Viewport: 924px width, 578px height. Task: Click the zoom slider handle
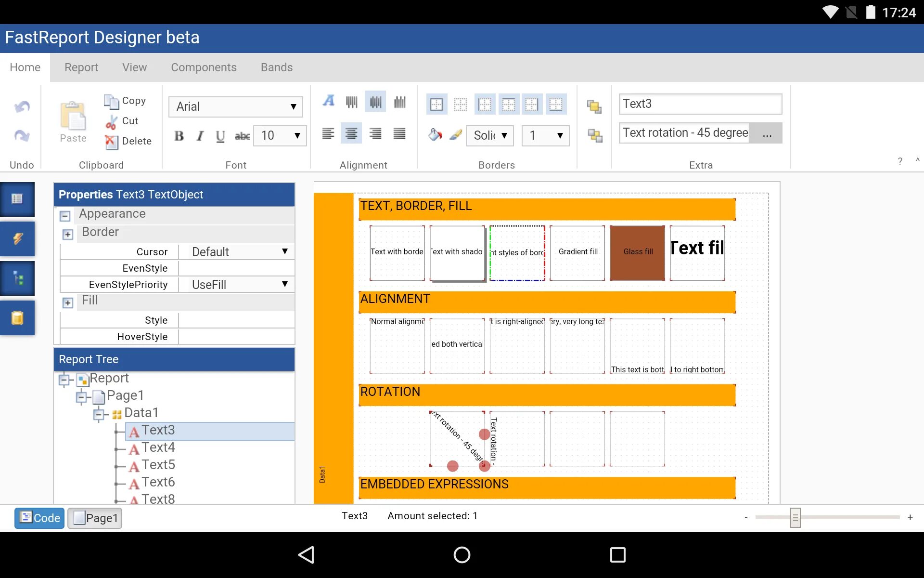(x=795, y=518)
